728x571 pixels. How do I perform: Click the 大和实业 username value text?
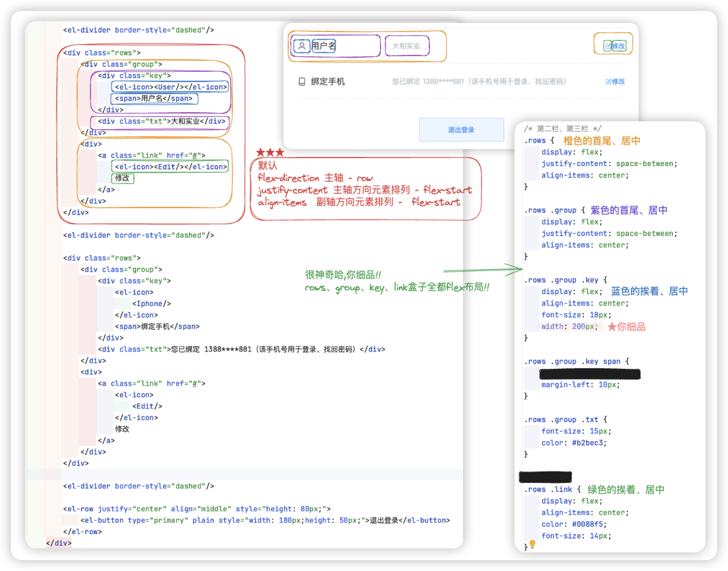click(406, 46)
